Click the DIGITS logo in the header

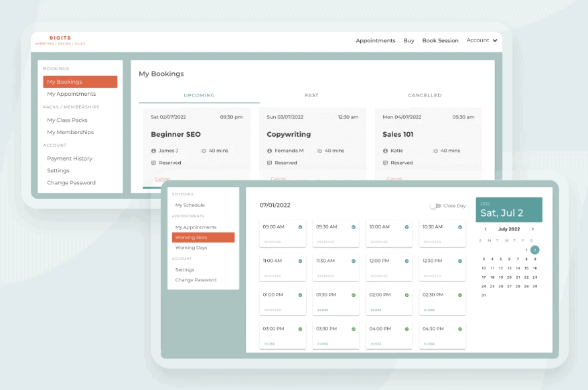click(60, 40)
